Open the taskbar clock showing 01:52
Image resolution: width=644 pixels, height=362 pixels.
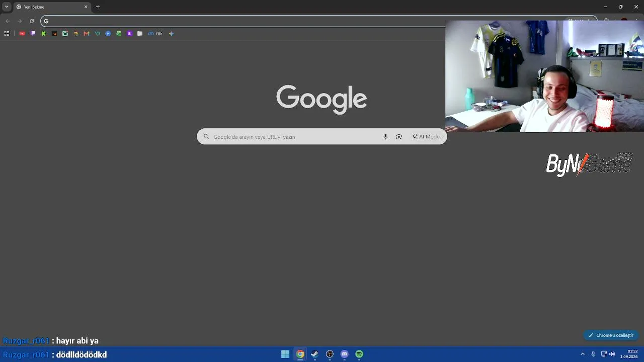(629, 354)
